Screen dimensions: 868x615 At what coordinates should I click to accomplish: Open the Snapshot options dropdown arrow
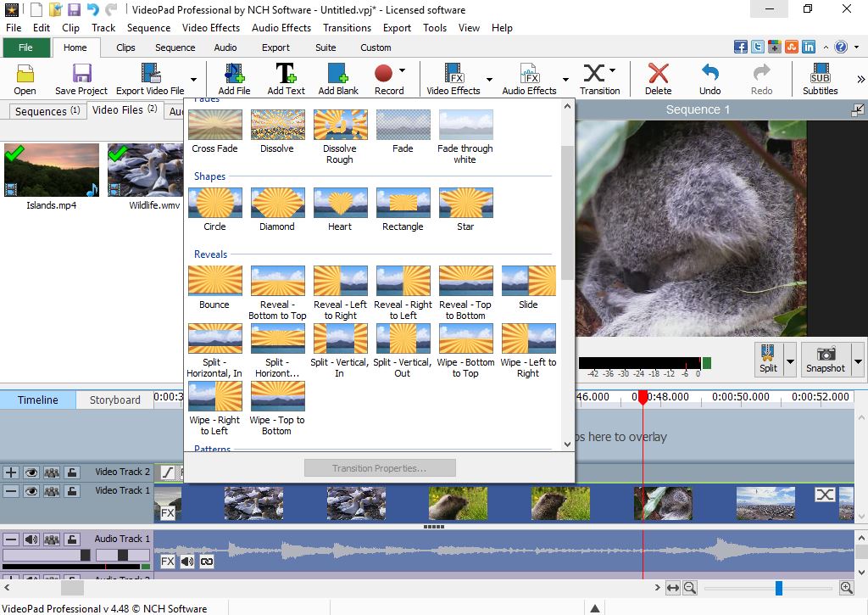tap(858, 361)
